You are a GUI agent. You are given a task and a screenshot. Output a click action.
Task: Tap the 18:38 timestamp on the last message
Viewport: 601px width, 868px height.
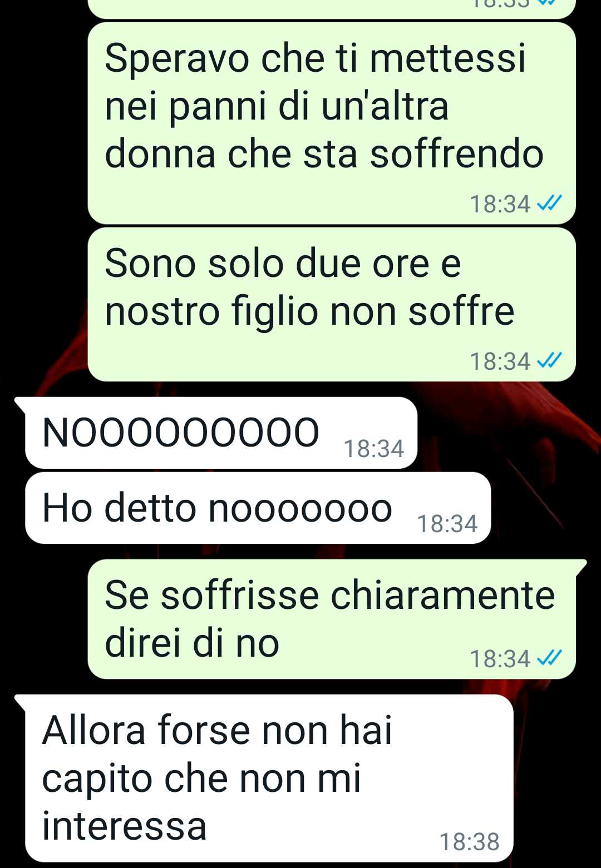click(470, 842)
